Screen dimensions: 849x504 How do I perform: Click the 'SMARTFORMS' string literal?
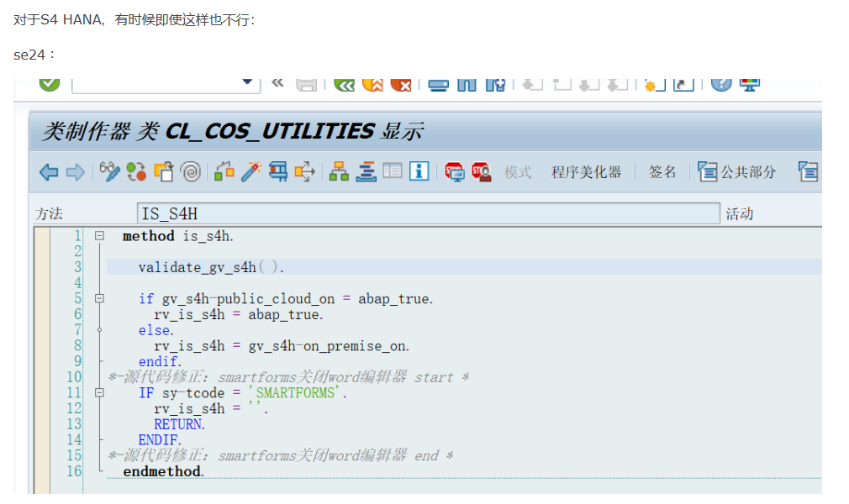coord(294,392)
